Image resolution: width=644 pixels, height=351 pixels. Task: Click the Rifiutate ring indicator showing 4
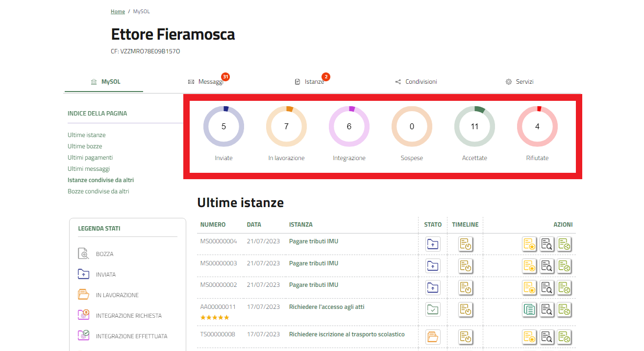click(x=537, y=126)
